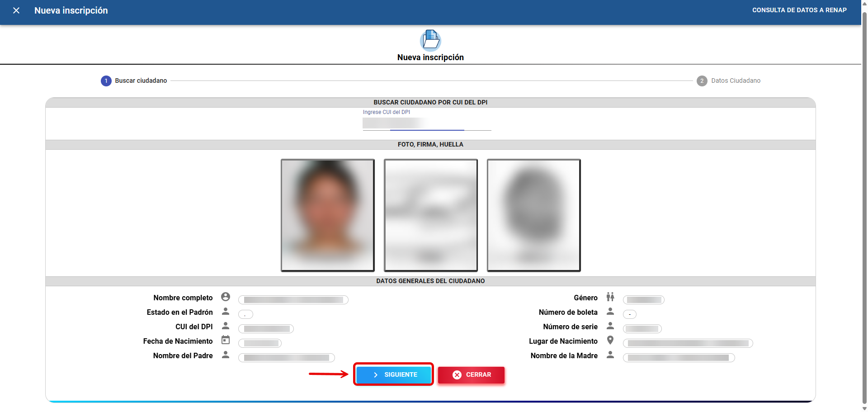868x412 pixels.
Task: Click the Lugar de Nacimiento pin icon
Action: (x=610, y=340)
